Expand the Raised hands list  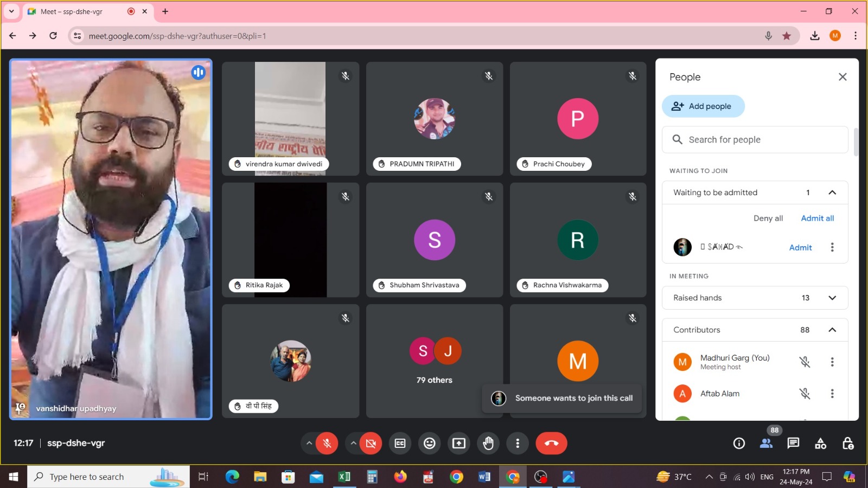pyautogui.click(x=832, y=298)
